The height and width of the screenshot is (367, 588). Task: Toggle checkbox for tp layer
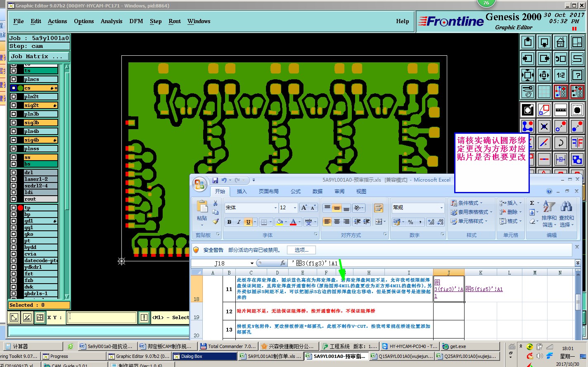pyautogui.click(x=14, y=208)
